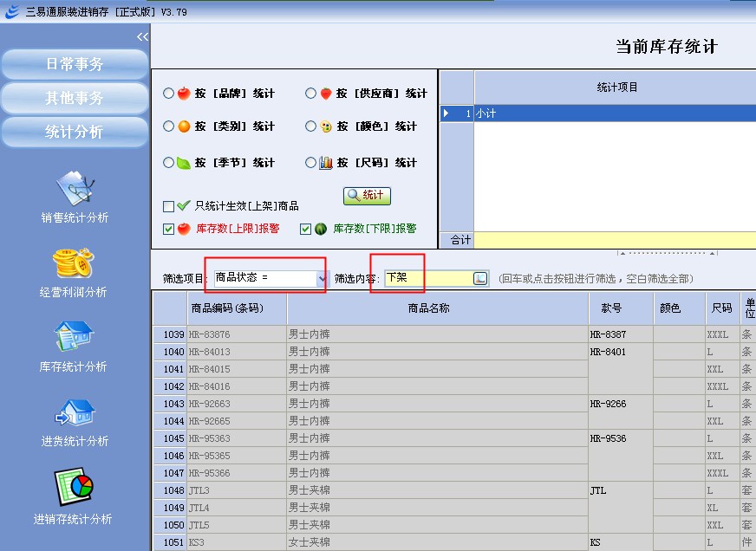Click the 女士夹棉 product name cell
756x551 pixels.
[438, 542]
